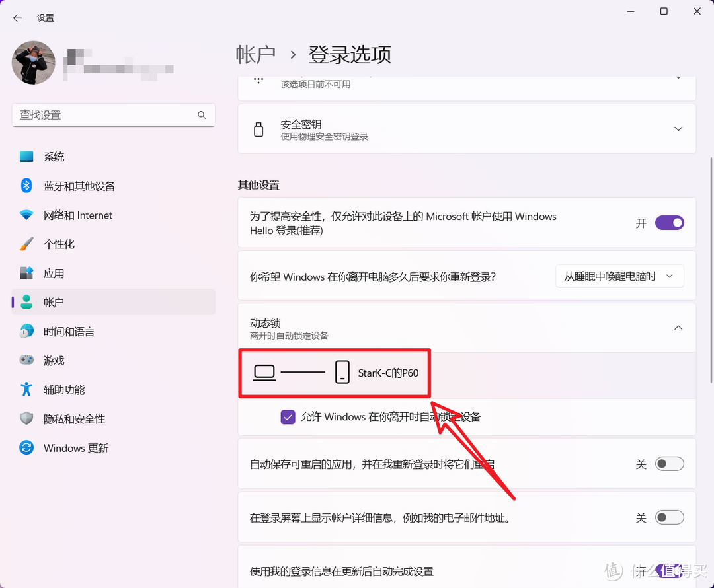Toggle 自动保存可重启的应用 switch
Viewport: 714px width, 588px height.
[x=669, y=464]
